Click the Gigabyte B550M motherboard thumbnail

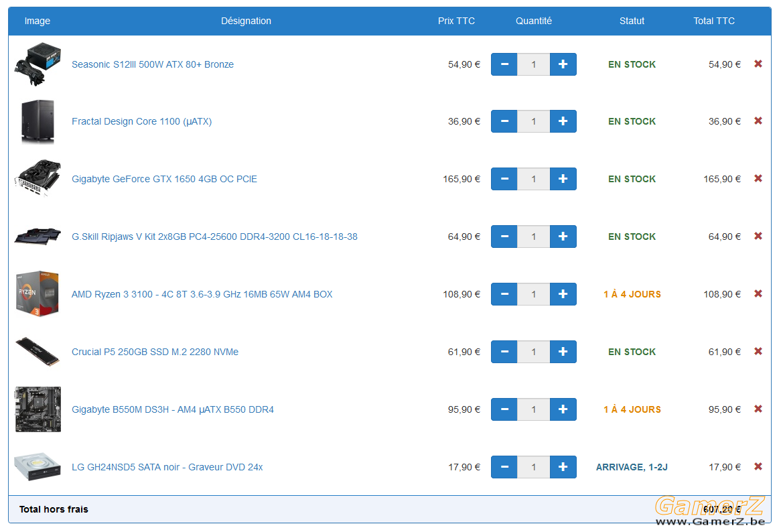coord(38,409)
